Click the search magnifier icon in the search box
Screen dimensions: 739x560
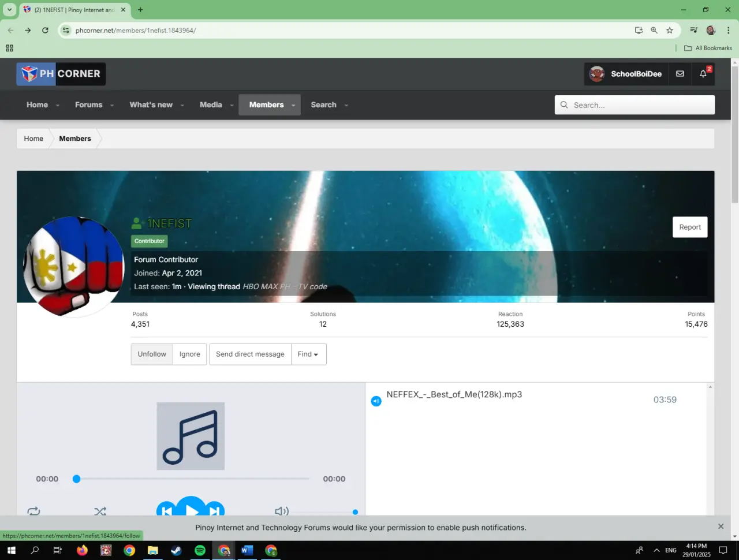564,105
